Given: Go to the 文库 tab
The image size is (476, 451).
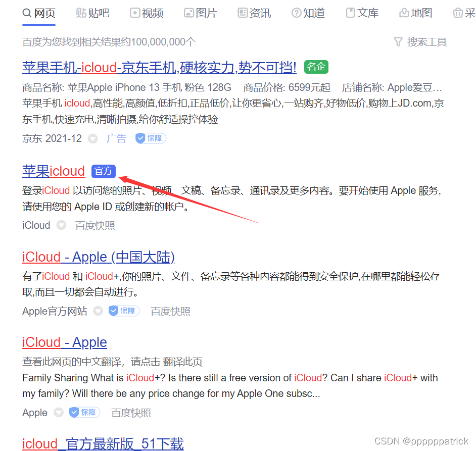Looking at the screenshot, I should point(362,13).
